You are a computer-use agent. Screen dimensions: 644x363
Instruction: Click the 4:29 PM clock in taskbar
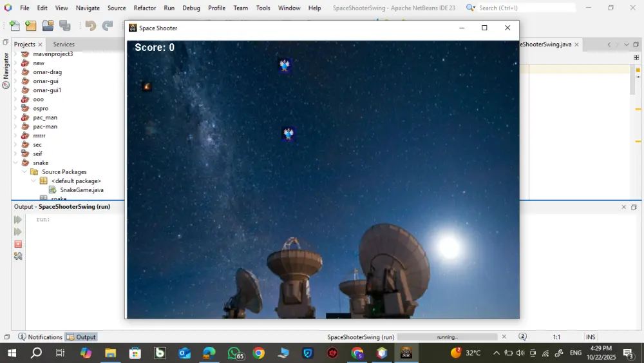coord(601,348)
